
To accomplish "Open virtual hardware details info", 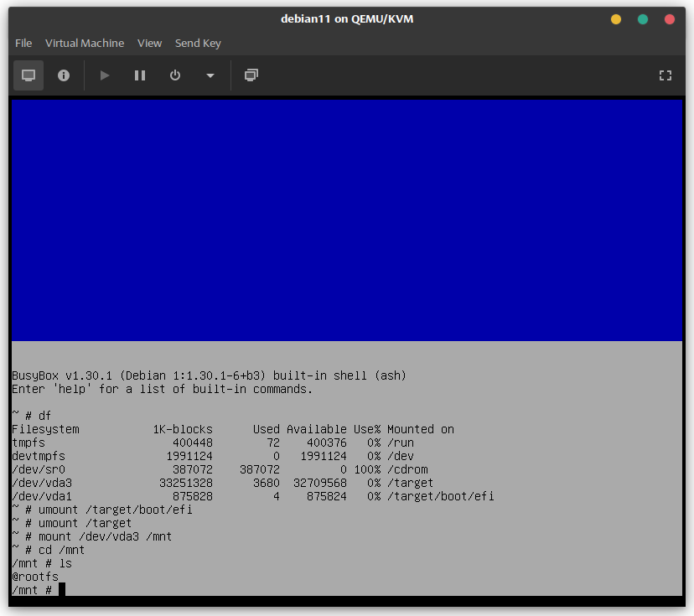I will [64, 75].
